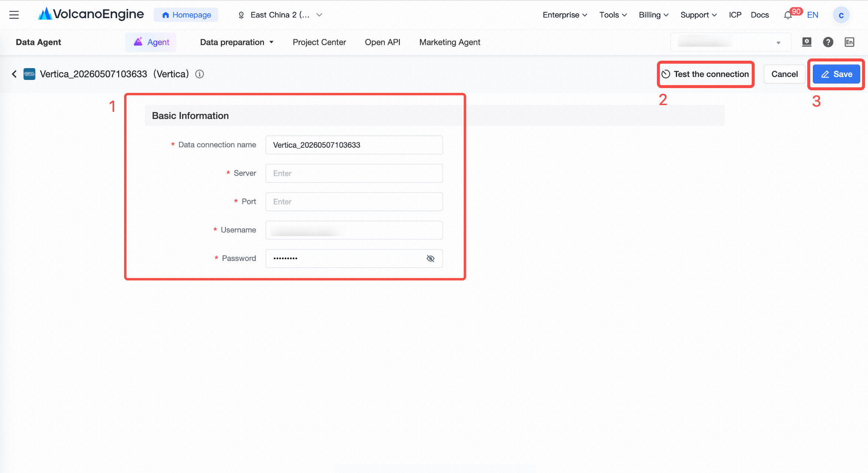This screenshot has height=473, width=868.
Task: Focus the Username field
Action: (x=354, y=230)
